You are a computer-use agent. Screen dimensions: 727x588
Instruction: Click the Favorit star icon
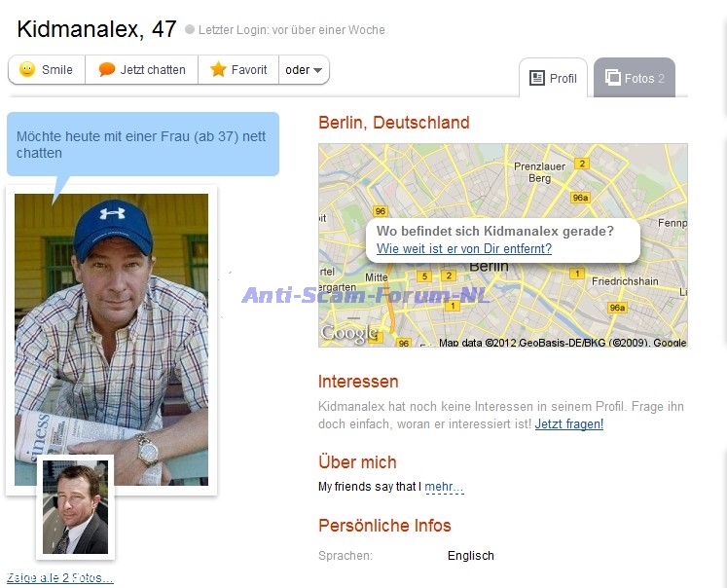click(x=218, y=70)
